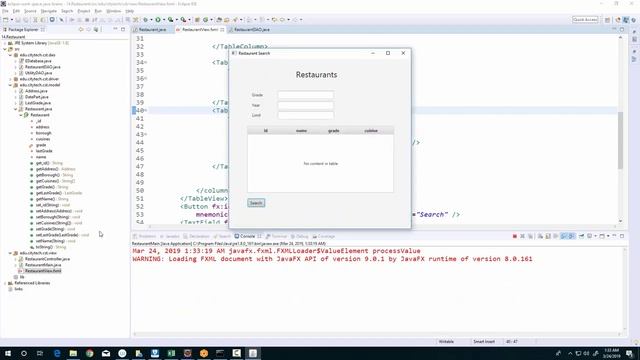Click the Terminate red square in Console
Image resolution: width=640 pixels, height=360 pixels.
(x=515, y=236)
